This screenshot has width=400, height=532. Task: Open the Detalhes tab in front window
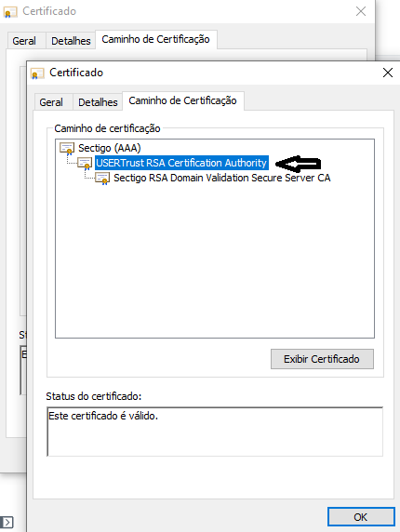98,102
